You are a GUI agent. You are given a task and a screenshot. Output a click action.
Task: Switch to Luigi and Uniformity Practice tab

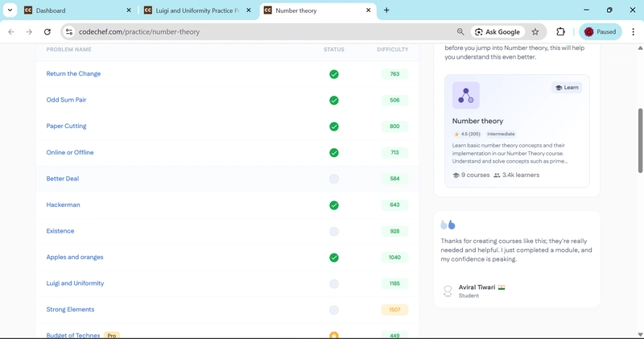click(x=193, y=10)
